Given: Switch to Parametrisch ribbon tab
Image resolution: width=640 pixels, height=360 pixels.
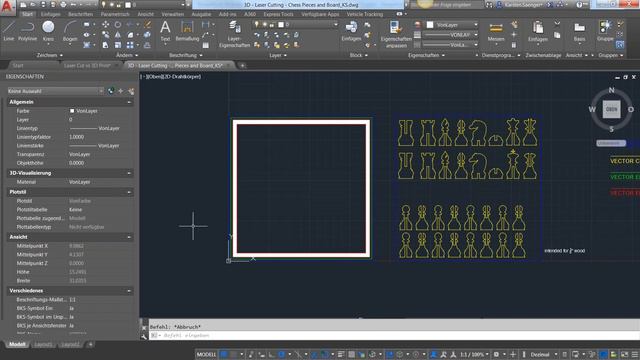Looking at the screenshot, I should coord(115,14).
